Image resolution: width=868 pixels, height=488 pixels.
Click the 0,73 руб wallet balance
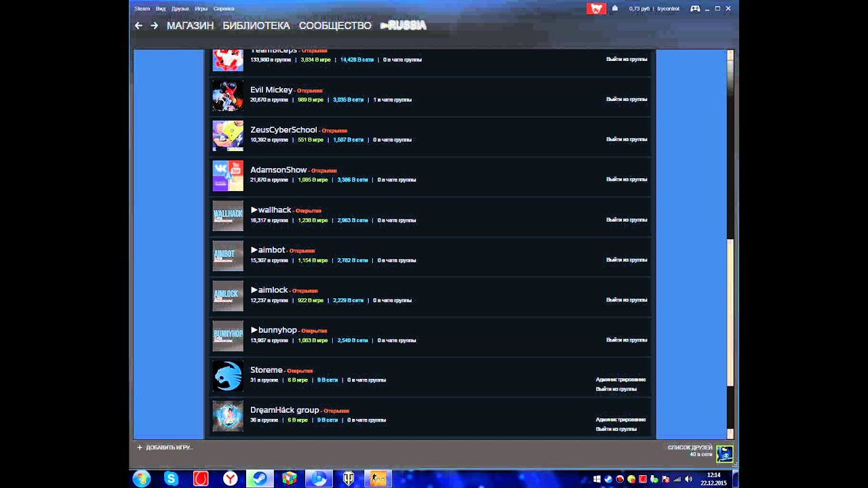click(639, 9)
